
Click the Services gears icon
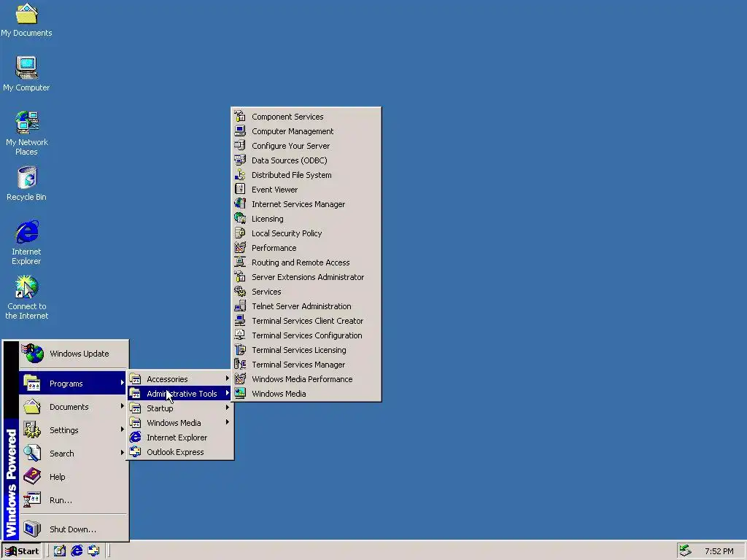(240, 292)
